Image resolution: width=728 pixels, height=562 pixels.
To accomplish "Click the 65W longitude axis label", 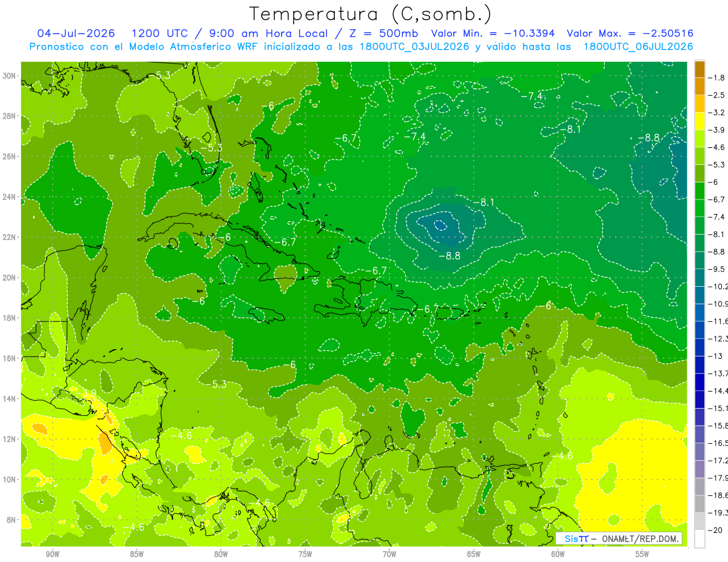I will tap(474, 554).
